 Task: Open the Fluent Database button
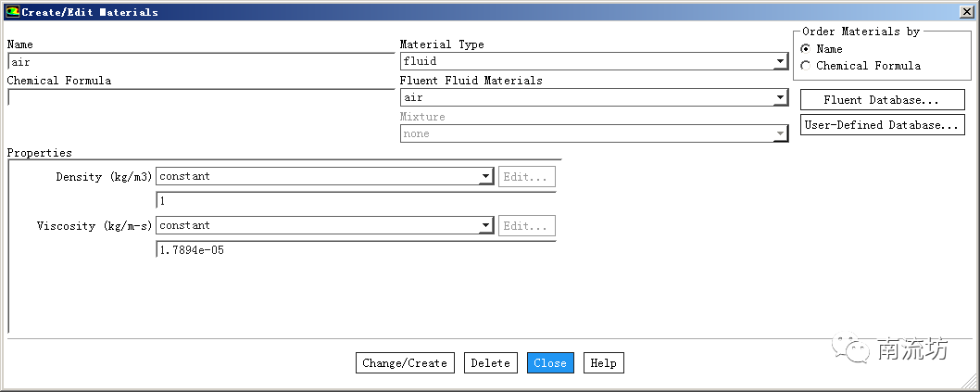(x=883, y=100)
